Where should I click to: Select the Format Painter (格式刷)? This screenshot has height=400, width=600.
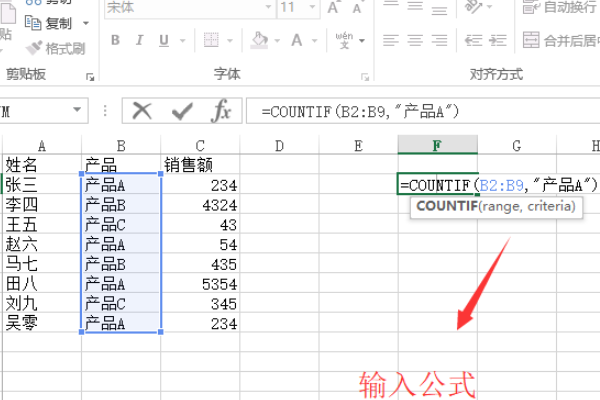click(x=56, y=48)
